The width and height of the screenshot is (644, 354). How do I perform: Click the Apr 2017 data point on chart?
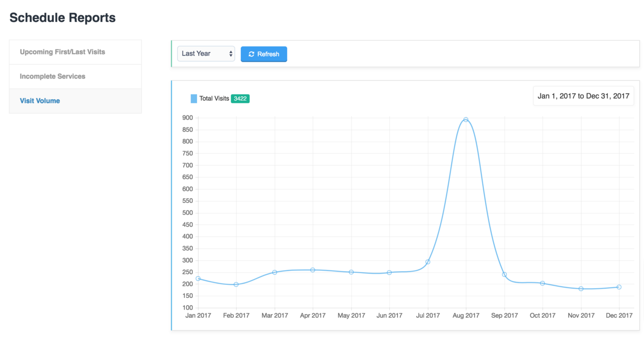[x=313, y=270]
